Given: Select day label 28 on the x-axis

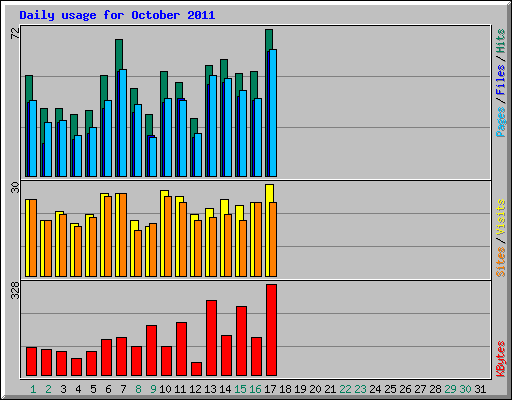Looking at the screenshot, I should point(435,389).
